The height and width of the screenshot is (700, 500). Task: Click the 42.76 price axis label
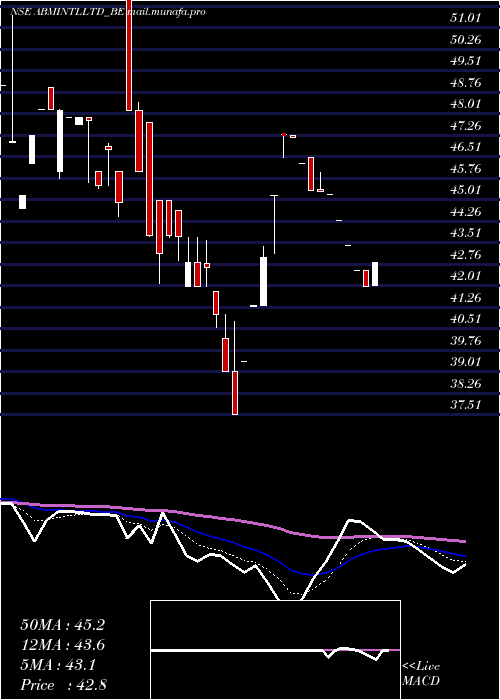[466, 255]
